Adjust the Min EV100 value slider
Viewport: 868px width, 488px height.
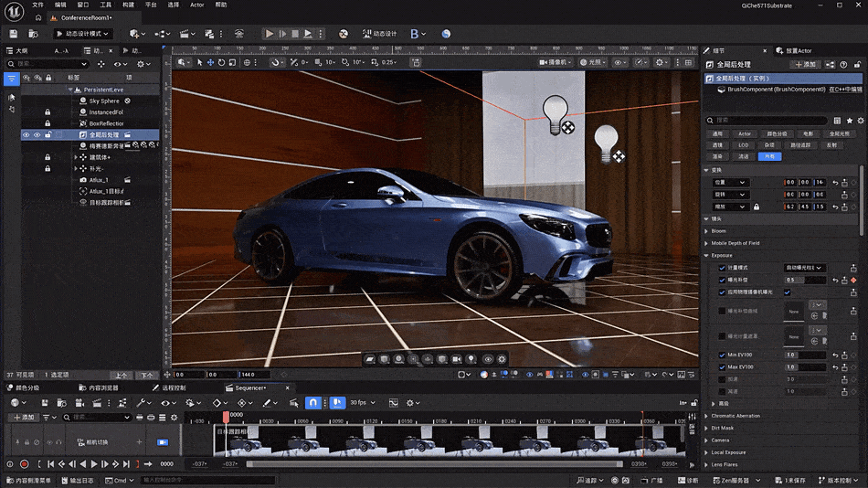point(806,355)
